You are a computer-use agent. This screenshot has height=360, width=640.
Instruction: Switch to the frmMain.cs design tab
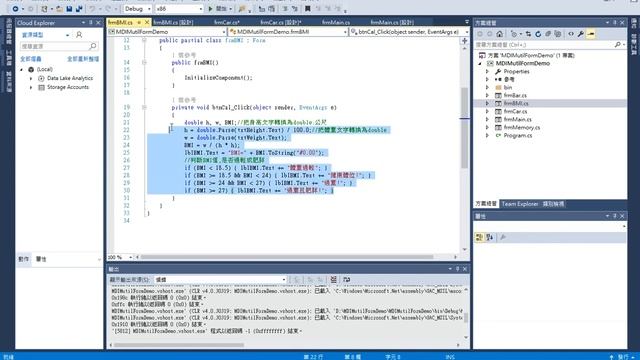(392, 22)
